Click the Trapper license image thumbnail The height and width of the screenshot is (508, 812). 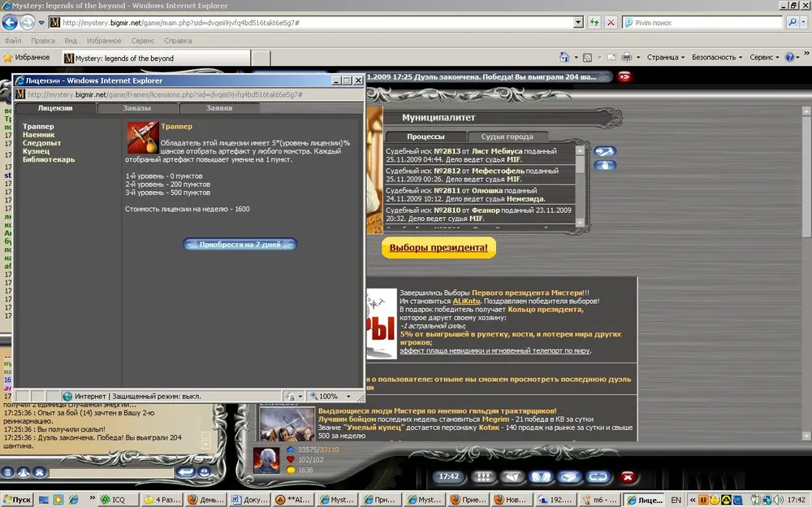coord(142,137)
